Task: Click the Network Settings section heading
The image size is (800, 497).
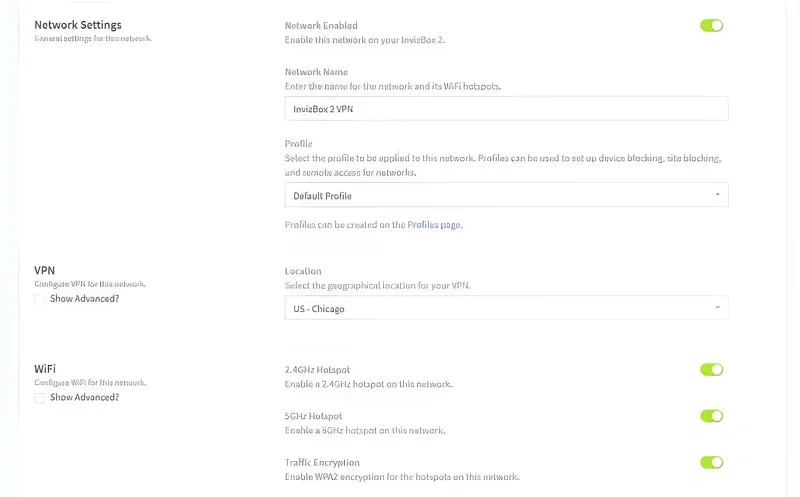Action: (78, 25)
